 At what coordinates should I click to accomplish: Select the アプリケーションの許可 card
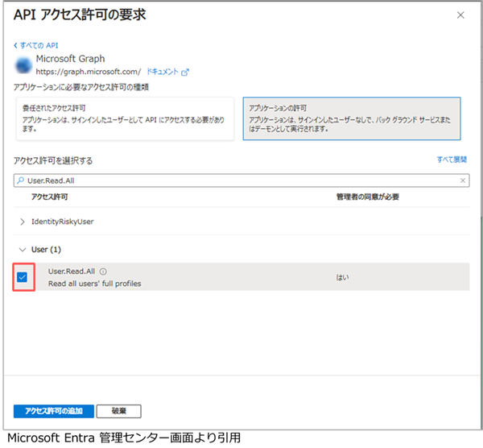point(353,118)
